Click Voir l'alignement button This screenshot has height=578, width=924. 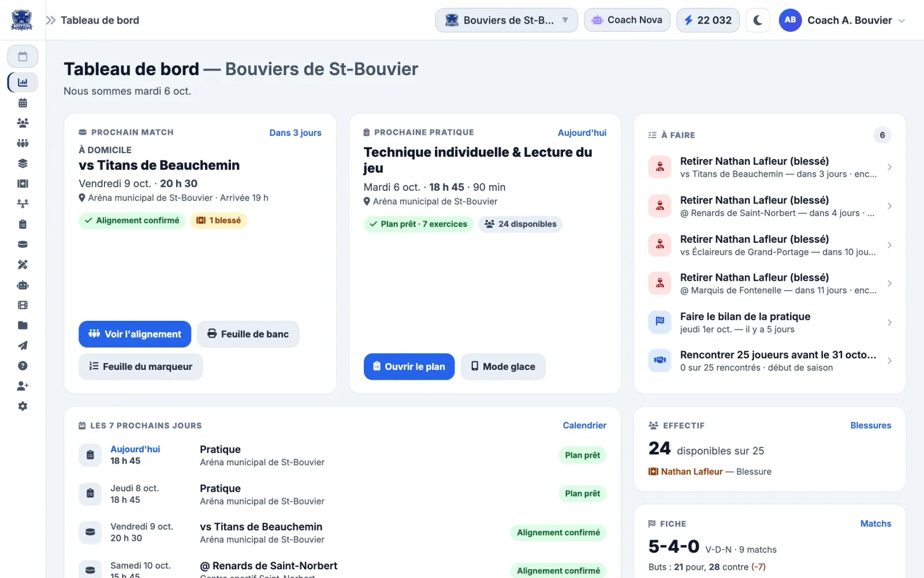tap(135, 334)
